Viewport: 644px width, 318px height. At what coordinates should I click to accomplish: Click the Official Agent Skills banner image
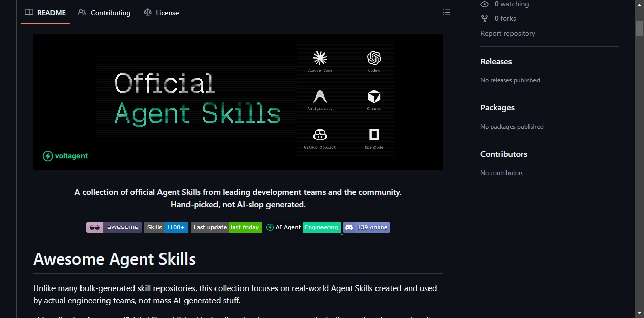click(x=238, y=102)
